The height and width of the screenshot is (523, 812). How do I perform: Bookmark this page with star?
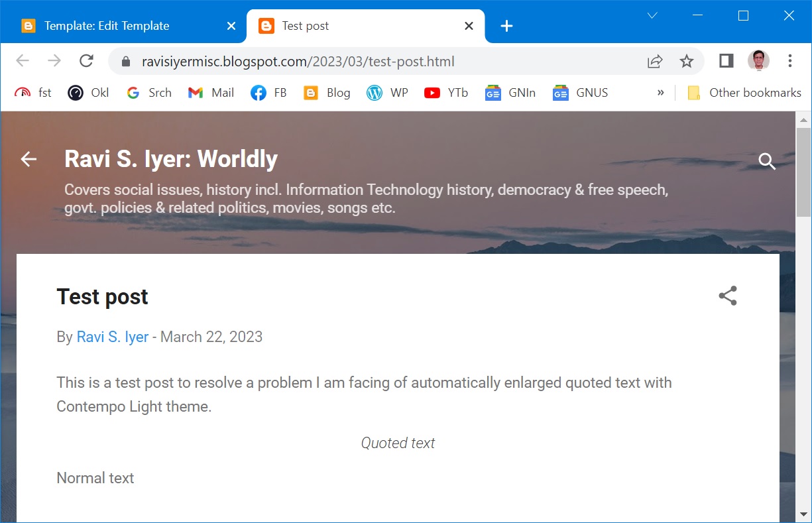pyautogui.click(x=687, y=62)
